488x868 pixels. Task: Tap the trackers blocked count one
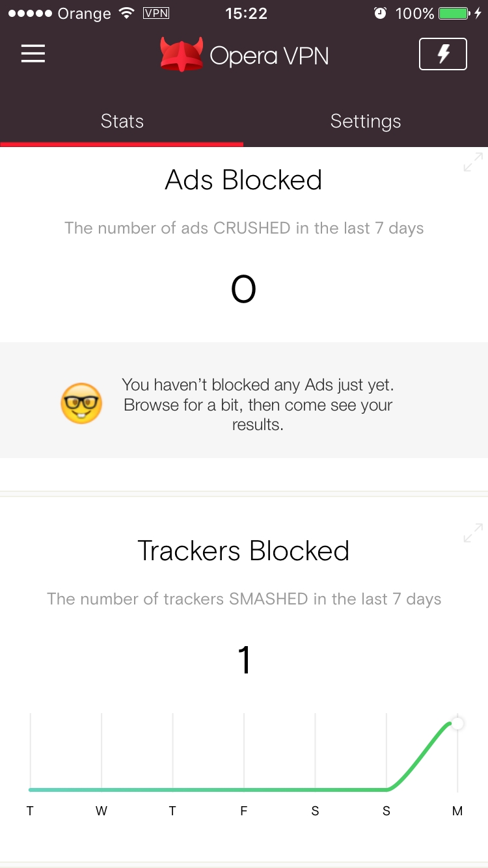244,660
